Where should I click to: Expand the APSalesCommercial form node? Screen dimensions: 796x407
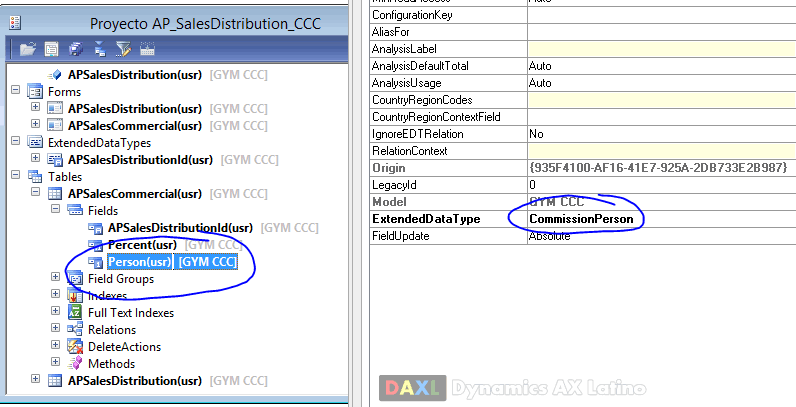click(35, 124)
